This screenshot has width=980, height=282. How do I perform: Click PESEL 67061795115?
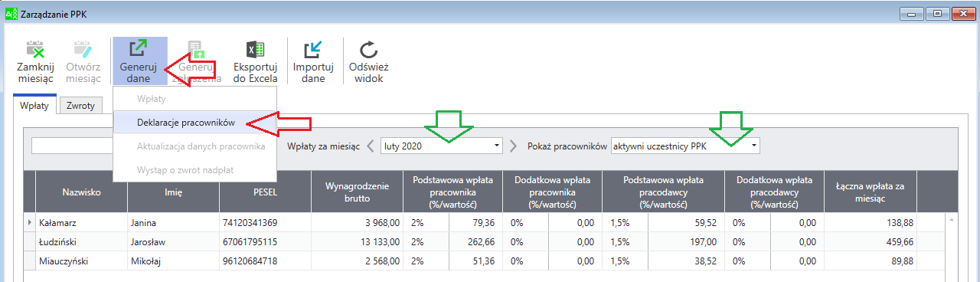[x=266, y=242]
